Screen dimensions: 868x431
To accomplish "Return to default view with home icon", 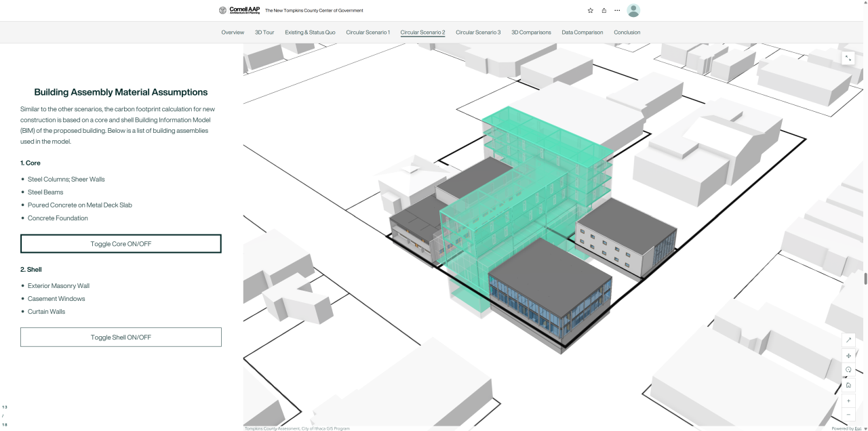I will point(848,385).
